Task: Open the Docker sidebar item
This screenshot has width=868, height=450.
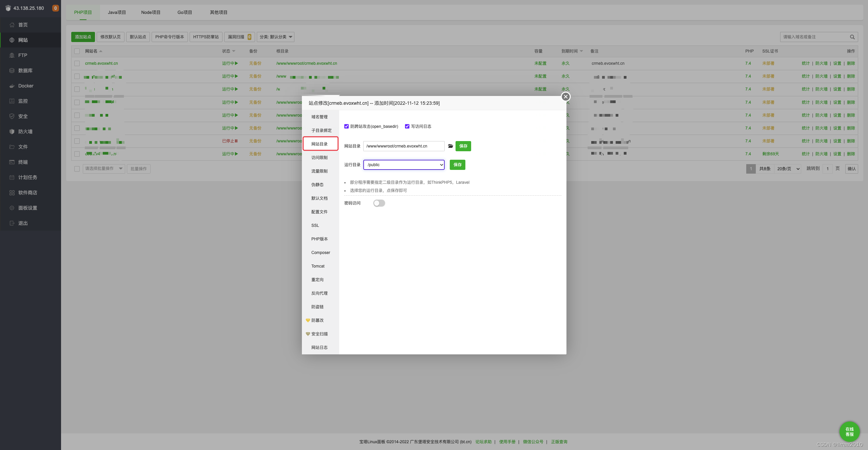Action: (31, 86)
